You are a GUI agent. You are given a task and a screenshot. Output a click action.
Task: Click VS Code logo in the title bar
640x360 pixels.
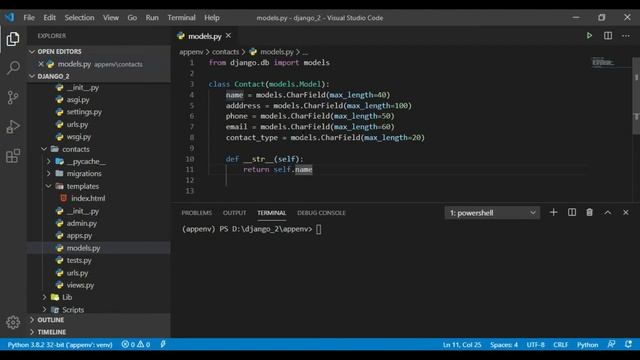pyautogui.click(x=10, y=17)
